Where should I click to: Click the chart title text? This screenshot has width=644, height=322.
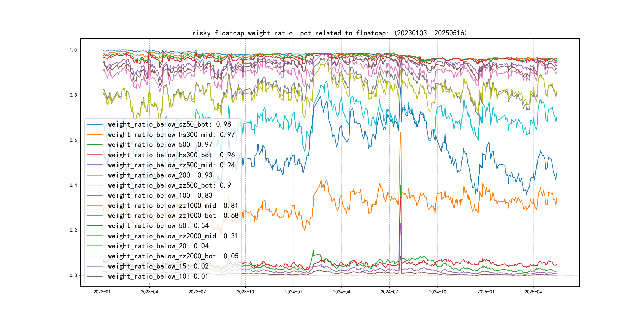pos(329,33)
